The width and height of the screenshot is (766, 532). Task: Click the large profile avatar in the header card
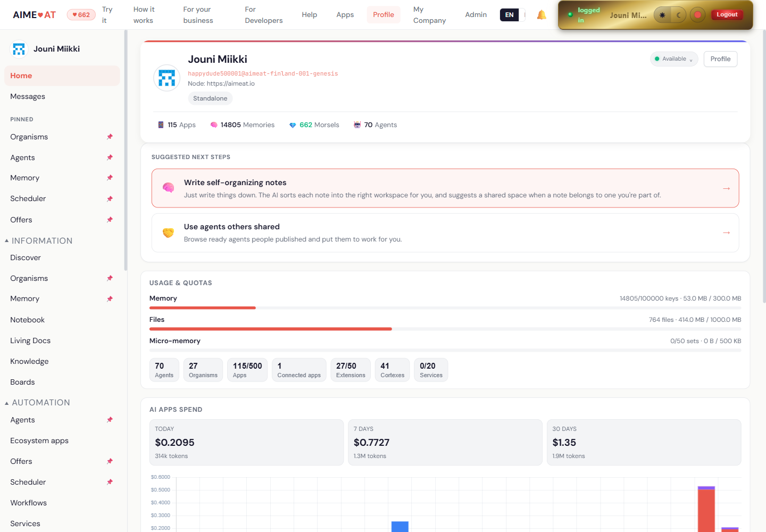coord(167,78)
